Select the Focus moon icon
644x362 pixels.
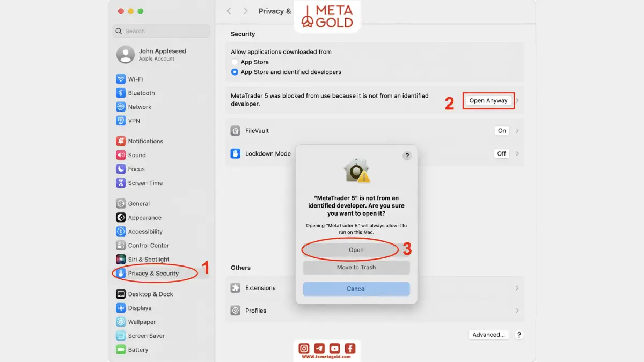(x=121, y=169)
